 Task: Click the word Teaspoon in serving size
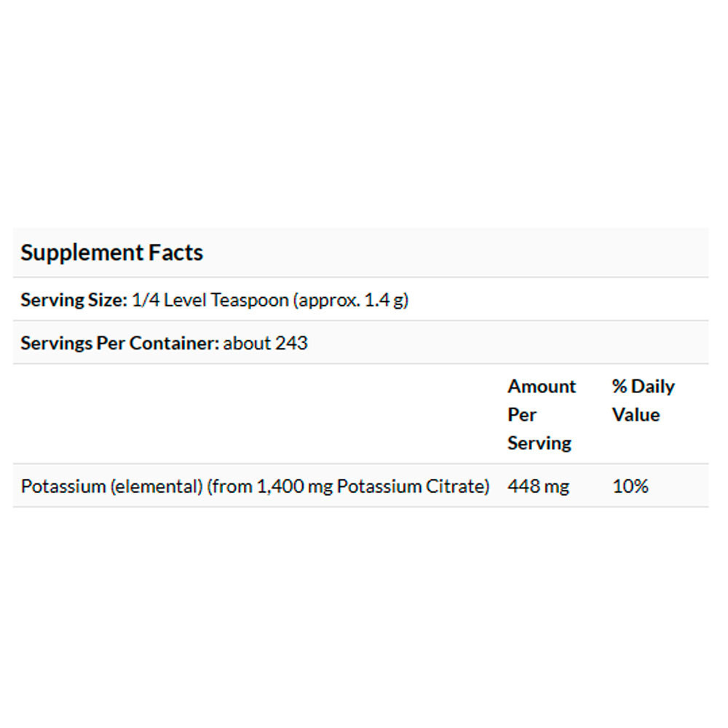tap(250, 300)
